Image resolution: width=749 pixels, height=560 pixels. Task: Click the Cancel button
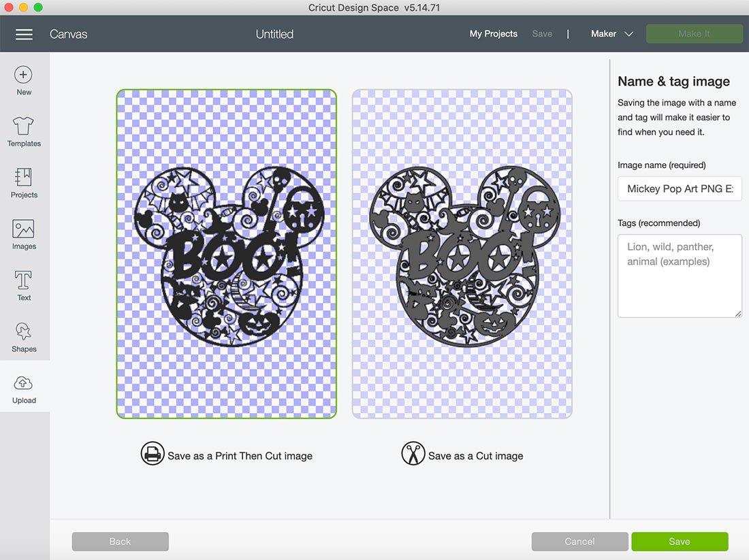point(580,542)
